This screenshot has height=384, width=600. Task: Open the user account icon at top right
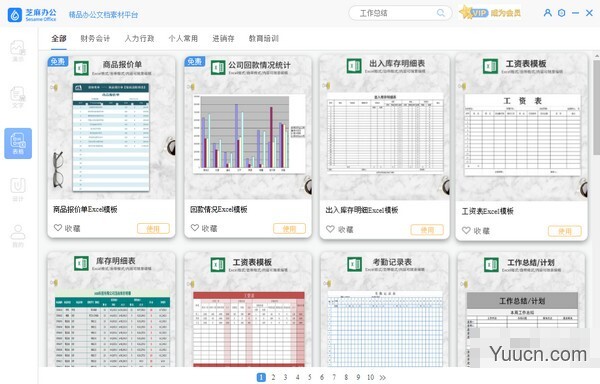(548, 13)
